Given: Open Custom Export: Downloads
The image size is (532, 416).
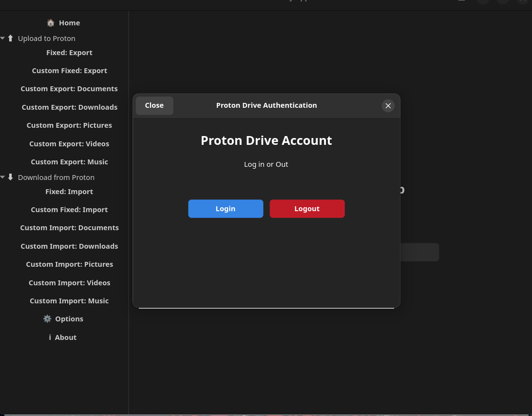Looking at the screenshot, I should point(70,107).
